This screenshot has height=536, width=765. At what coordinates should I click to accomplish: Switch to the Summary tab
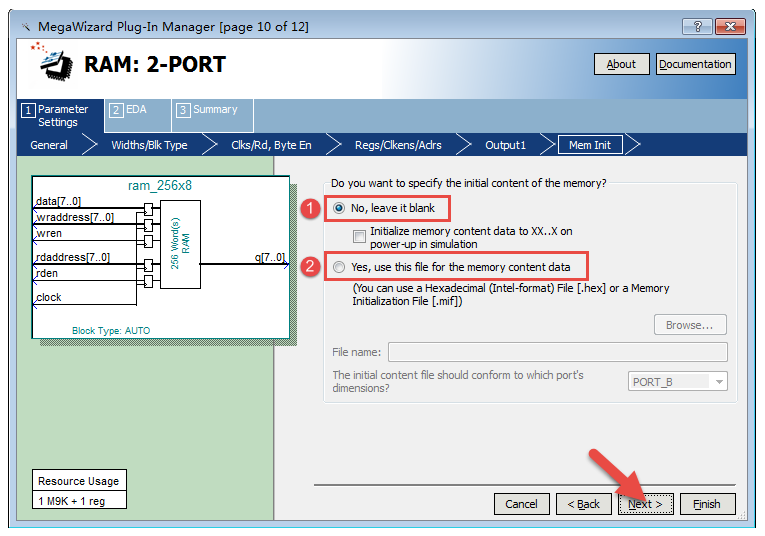click(x=212, y=116)
